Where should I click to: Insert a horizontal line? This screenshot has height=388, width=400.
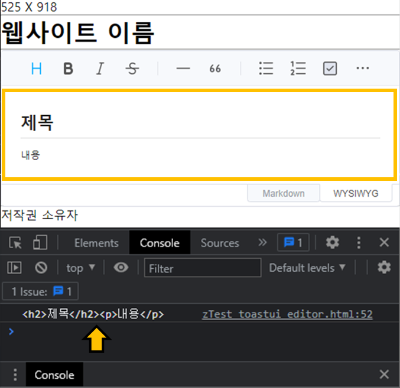point(183,69)
